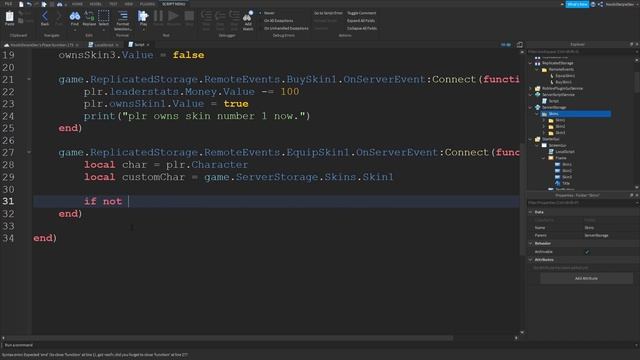
Task: Click the What's New button
Action: click(577, 4)
